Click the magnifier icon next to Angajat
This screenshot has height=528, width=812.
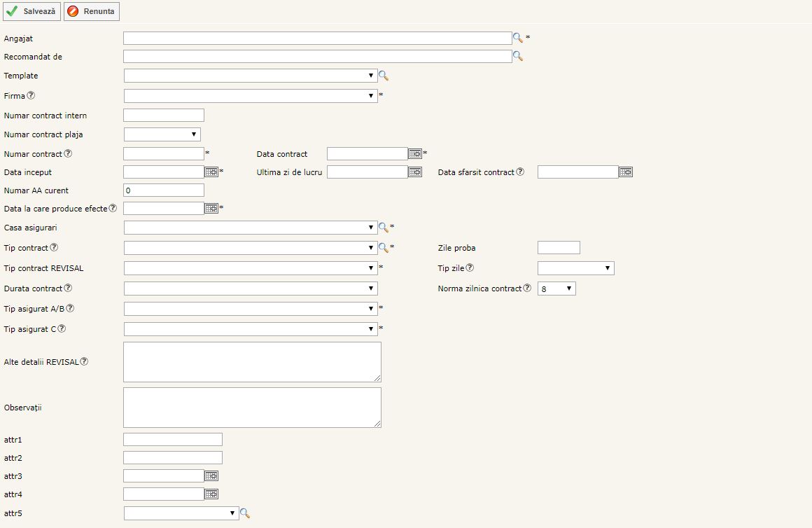pyautogui.click(x=518, y=38)
